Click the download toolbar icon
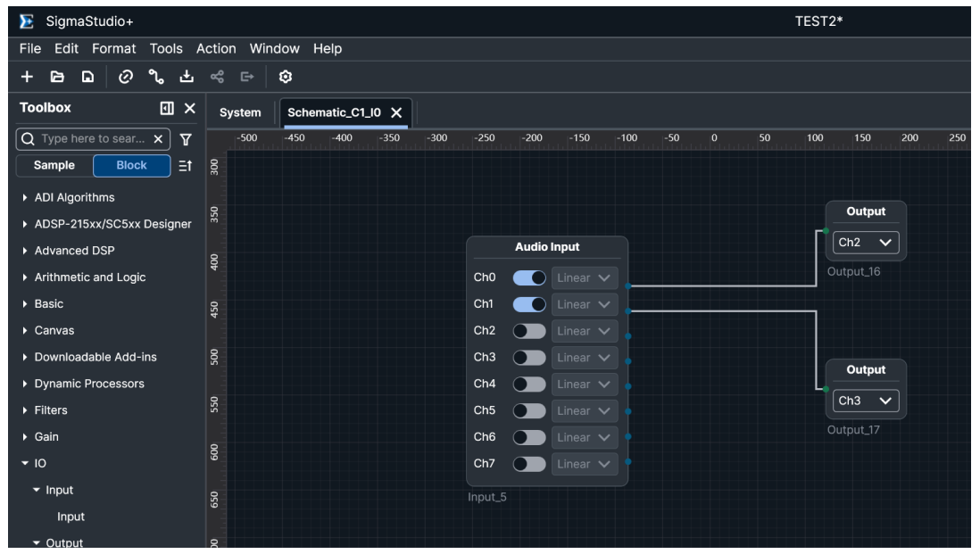 (187, 77)
